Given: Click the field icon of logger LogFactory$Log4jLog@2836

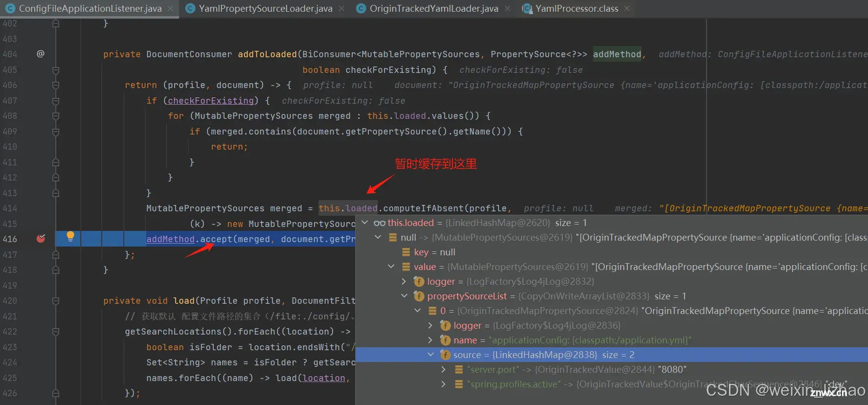Looking at the screenshot, I should click(445, 325).
